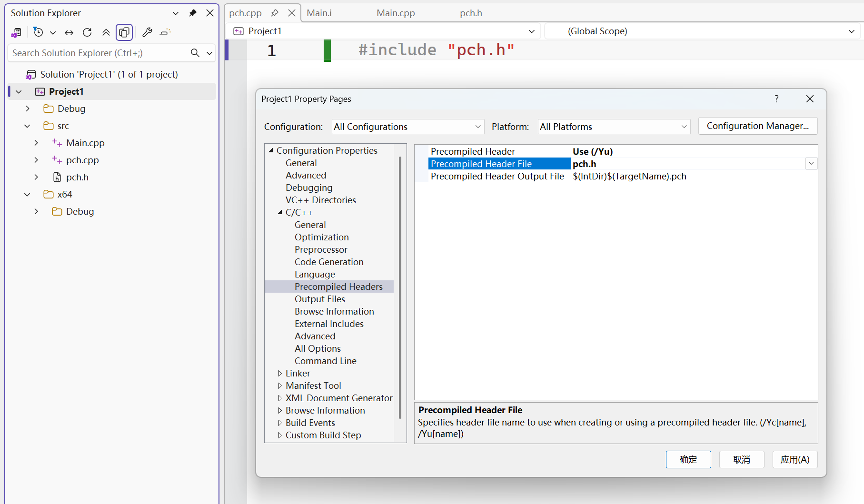Open Properties via the wrench icon
Image resolution: width=864 pixels, height=504 pixels.
pos(147,32)
